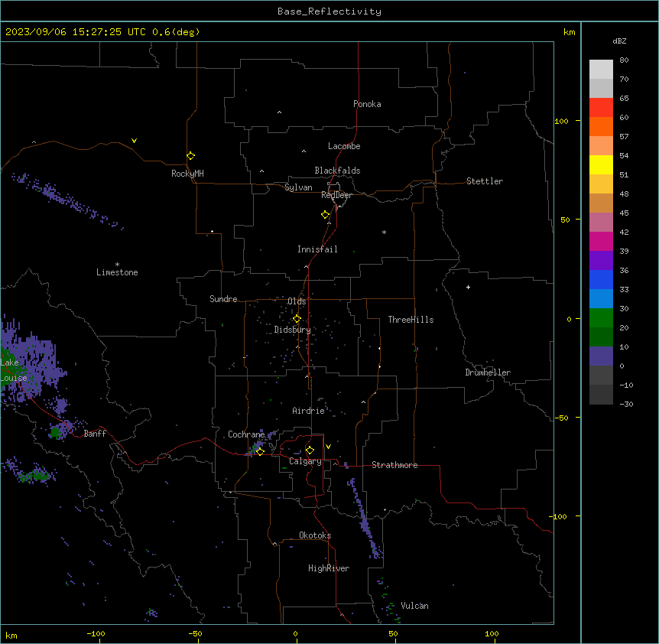659x644 pixels.
Task: Click the Olds town label
Action: (297, 301)
